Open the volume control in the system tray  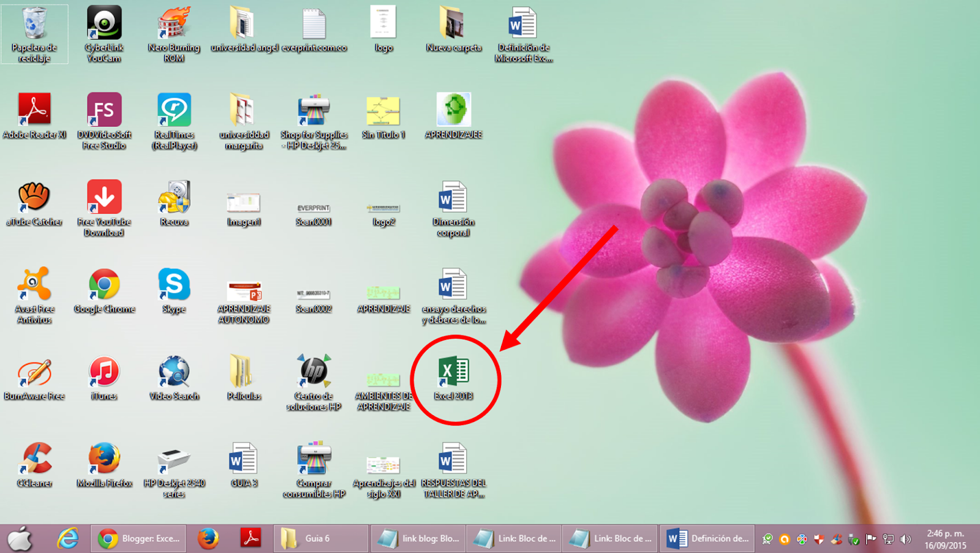906,539
